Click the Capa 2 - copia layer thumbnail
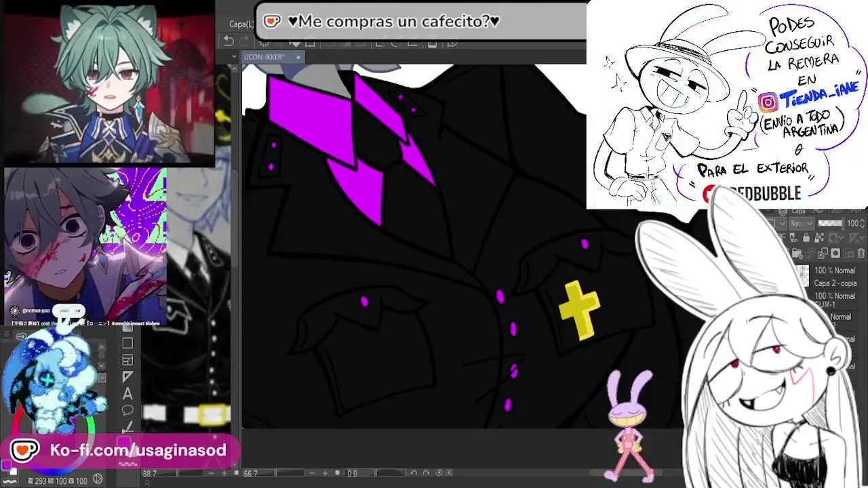 pos(803,277)
